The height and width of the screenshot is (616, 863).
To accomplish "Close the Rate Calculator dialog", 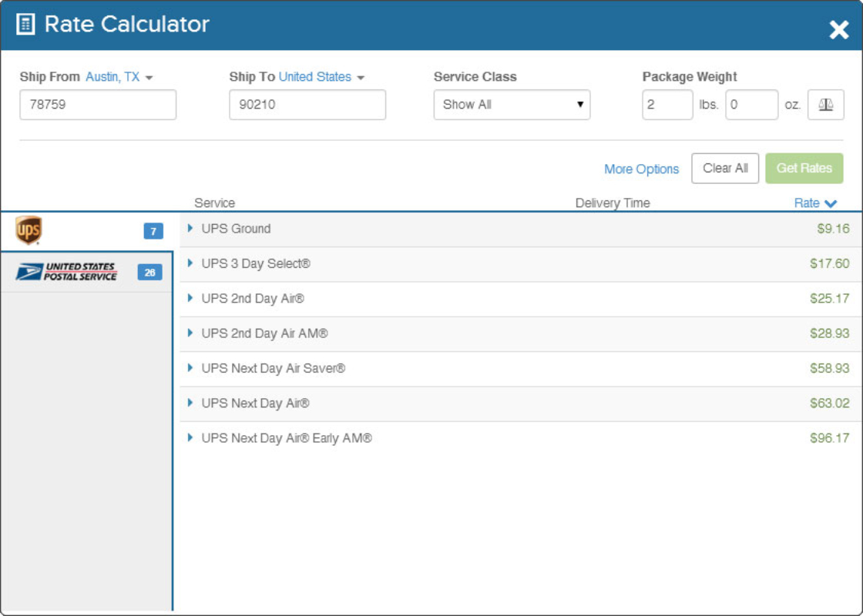I will tap(839, 30).
